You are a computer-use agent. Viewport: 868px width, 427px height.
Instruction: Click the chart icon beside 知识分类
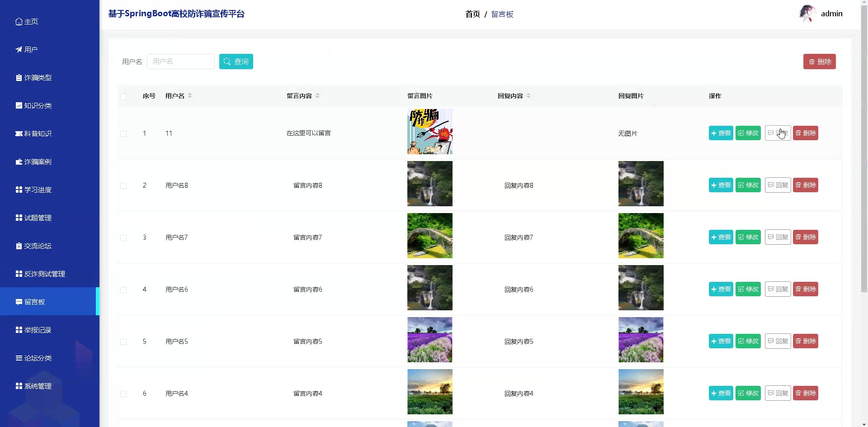click(19, 105)
